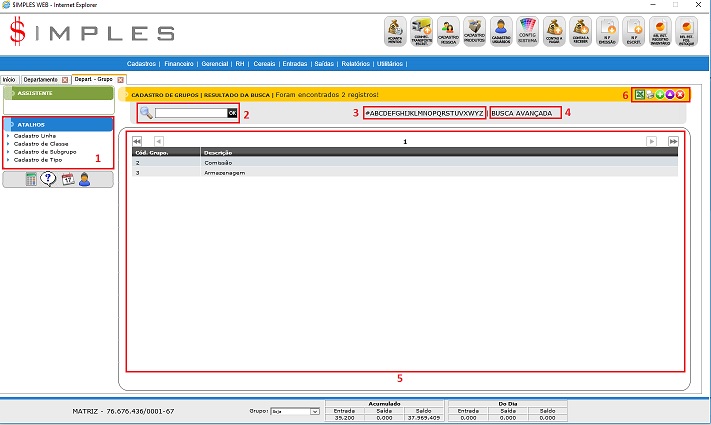Open the Relatórios menu
Image resolution: width=711 pixels, height=425 pixels.
click(x=355, y=63)
